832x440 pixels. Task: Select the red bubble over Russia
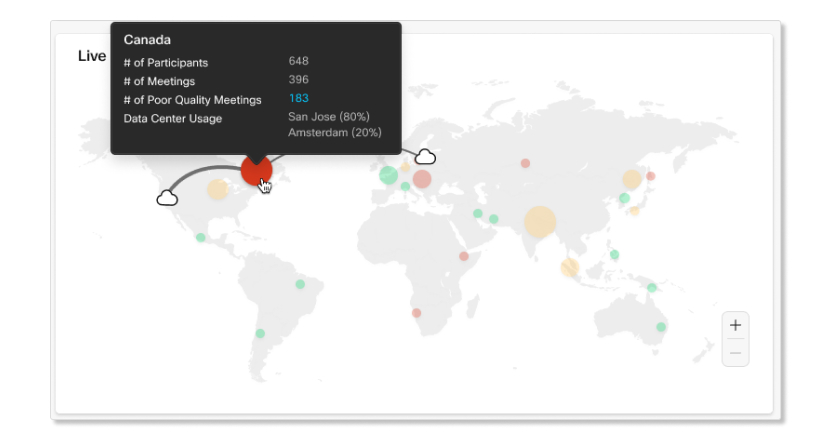(525, 163)
